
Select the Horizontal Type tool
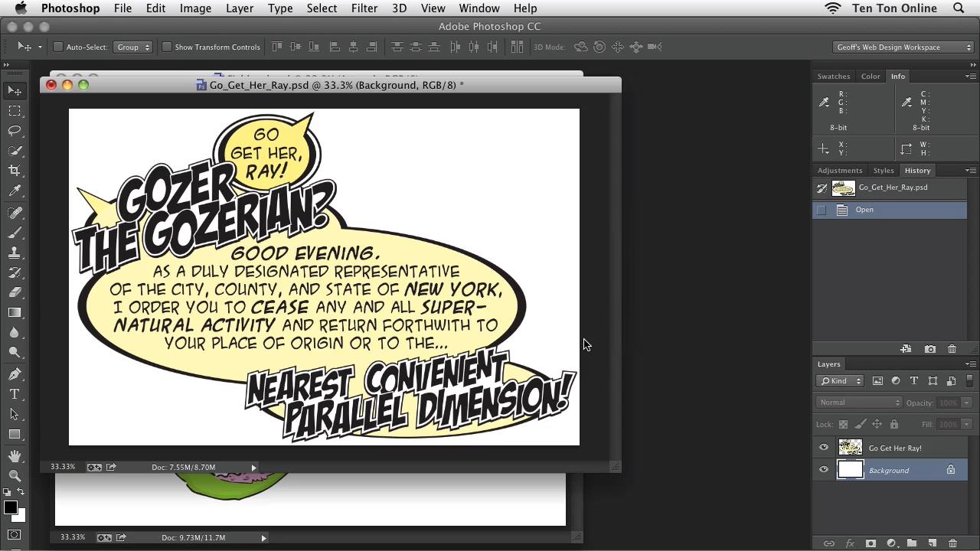pos(15,394)
